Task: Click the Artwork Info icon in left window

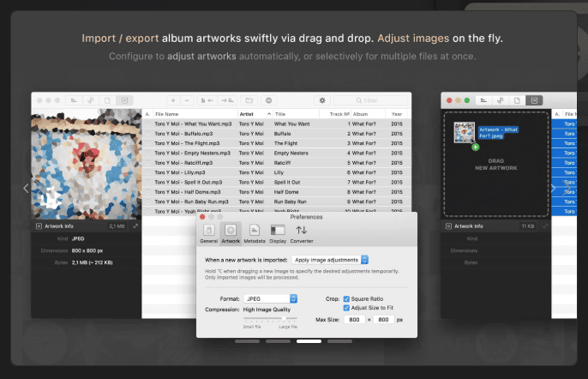Action: [39, 226]
